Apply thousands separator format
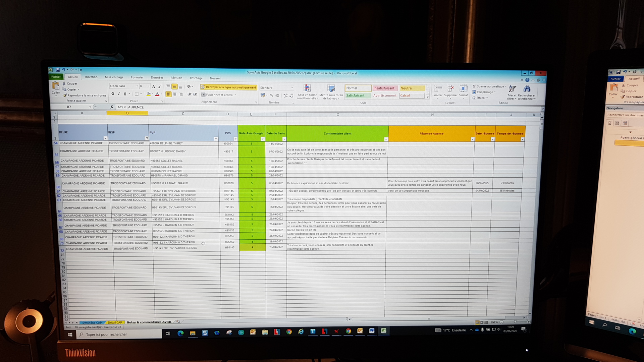 [277, 96]
